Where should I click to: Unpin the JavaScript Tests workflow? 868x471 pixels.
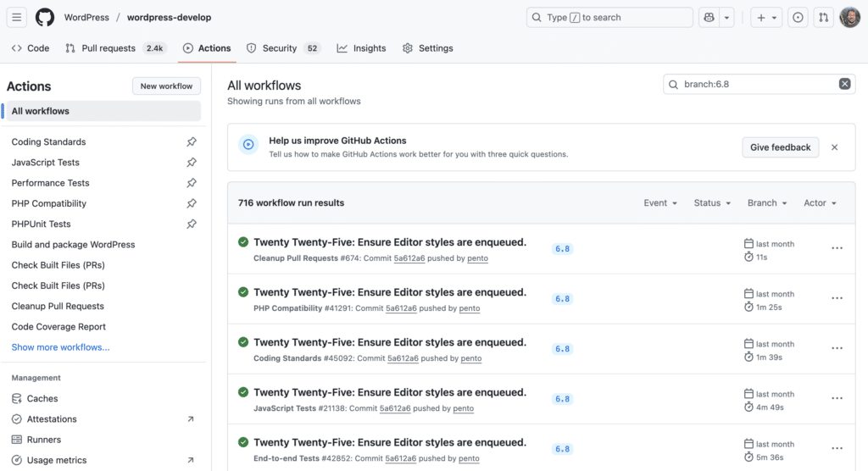(x=192, y=162)
